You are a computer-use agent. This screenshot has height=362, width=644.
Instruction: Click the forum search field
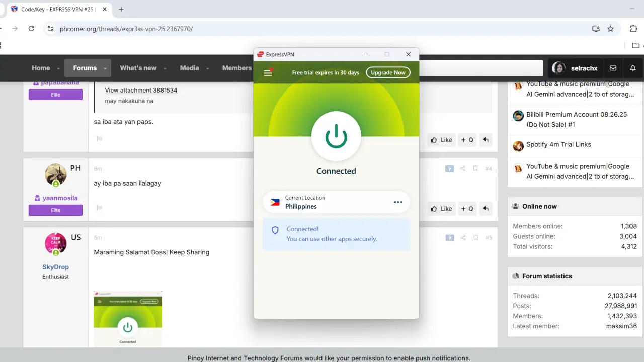[481, 68]
